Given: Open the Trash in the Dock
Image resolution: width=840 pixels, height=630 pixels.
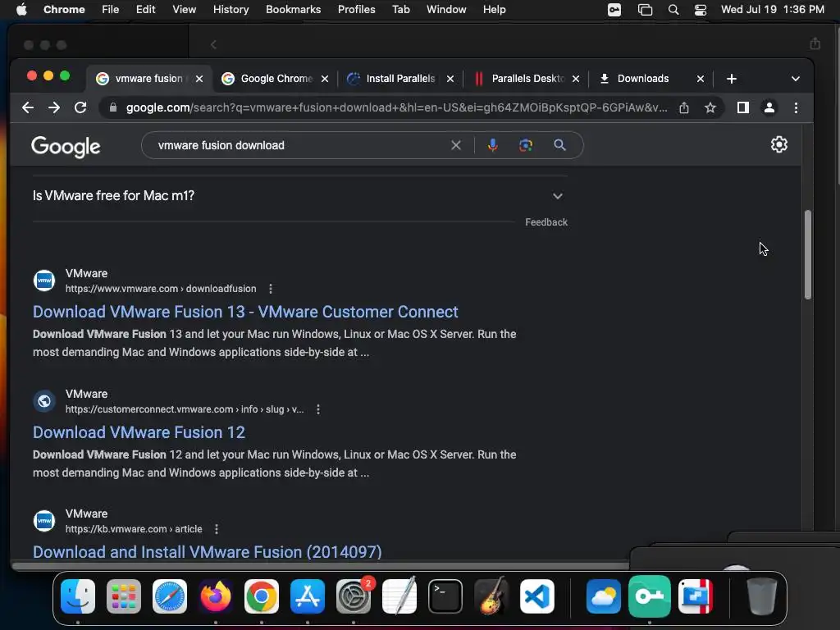Looking at the screenshot, I should click(762, 596).
